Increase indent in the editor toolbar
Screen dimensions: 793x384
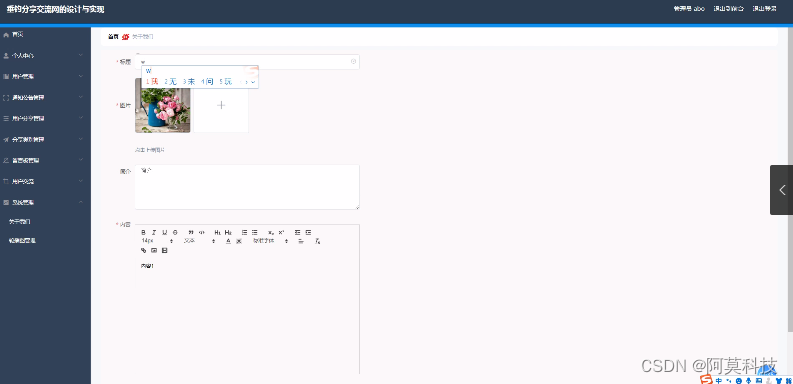pyautogui.click(x=308, y=232)
